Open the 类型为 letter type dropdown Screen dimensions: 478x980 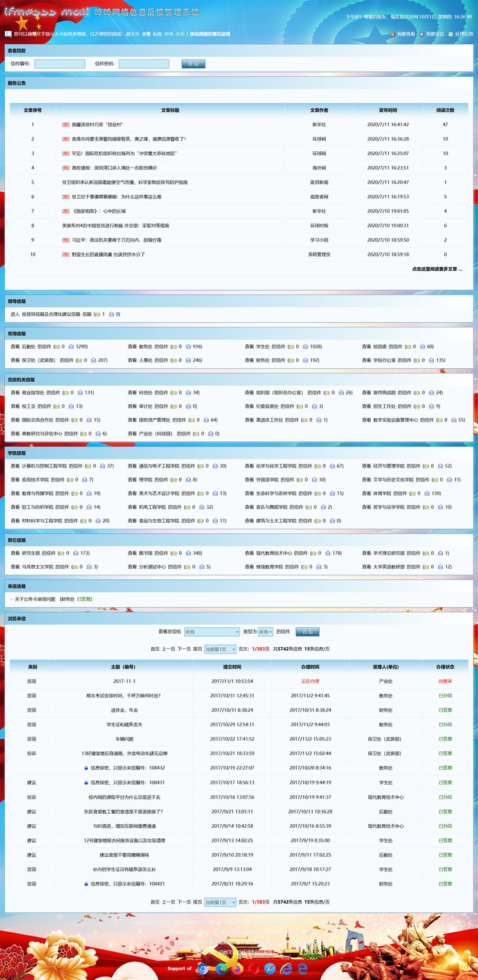point(266,632)
